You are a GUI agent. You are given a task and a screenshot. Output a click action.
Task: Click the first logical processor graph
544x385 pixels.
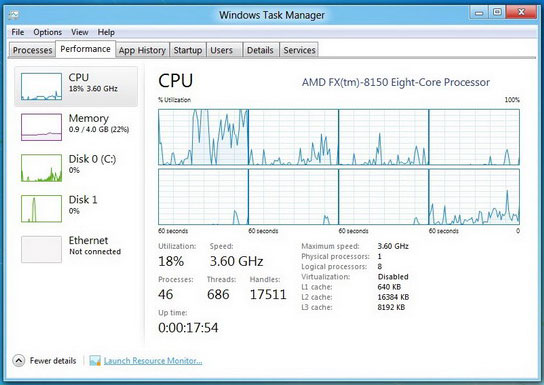(203, 137)
